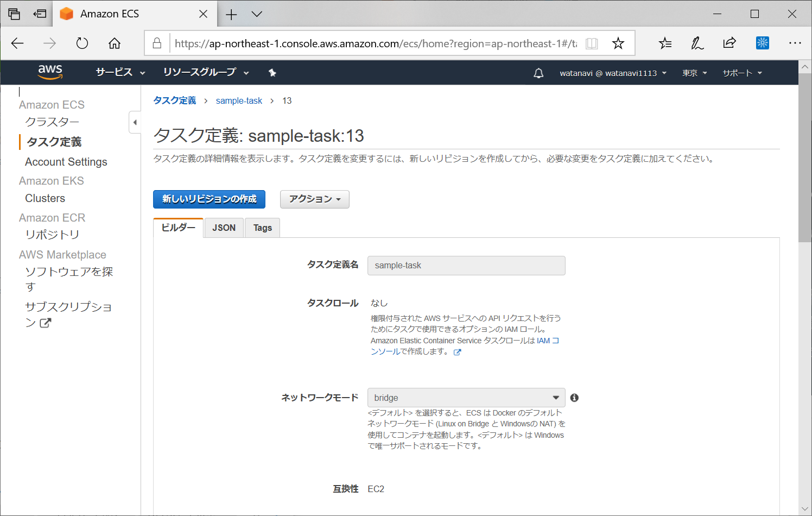This screenshot has width=812, height=516.
Task: Click the blue snowflake extension icon
Action: pos(762,43)
